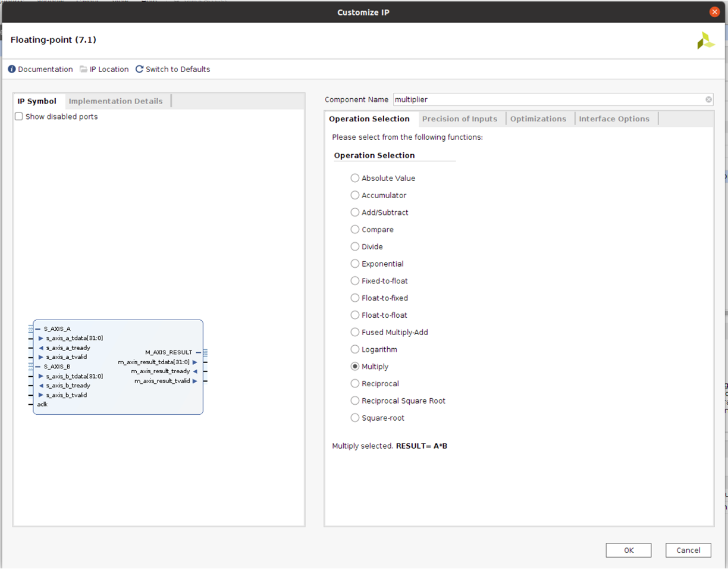This screenshot has height=569, width=728.
Task: Click the Xilinx logo icon
Action: pyautogui.click(x=705, y=40)
